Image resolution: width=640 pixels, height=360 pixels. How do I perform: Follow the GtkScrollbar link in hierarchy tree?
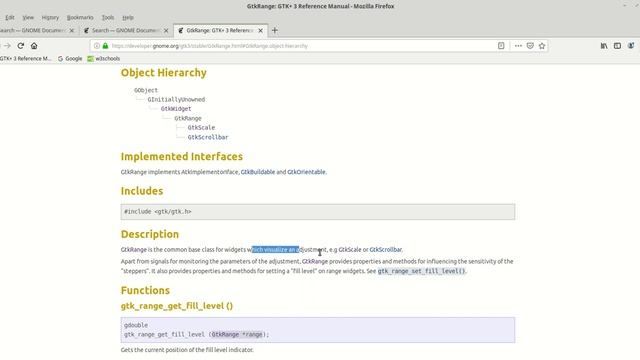pos(208,137)
